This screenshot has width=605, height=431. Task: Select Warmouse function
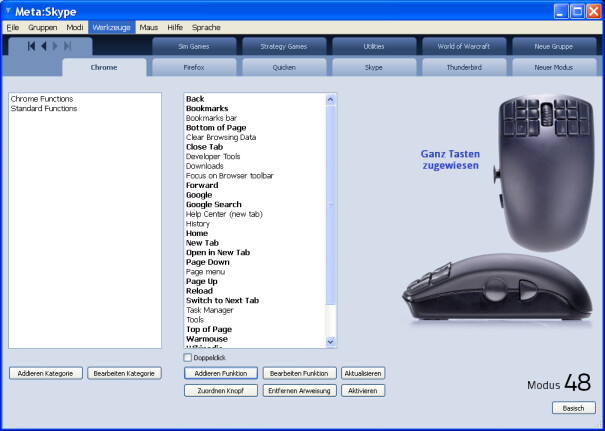pos(206,339)
